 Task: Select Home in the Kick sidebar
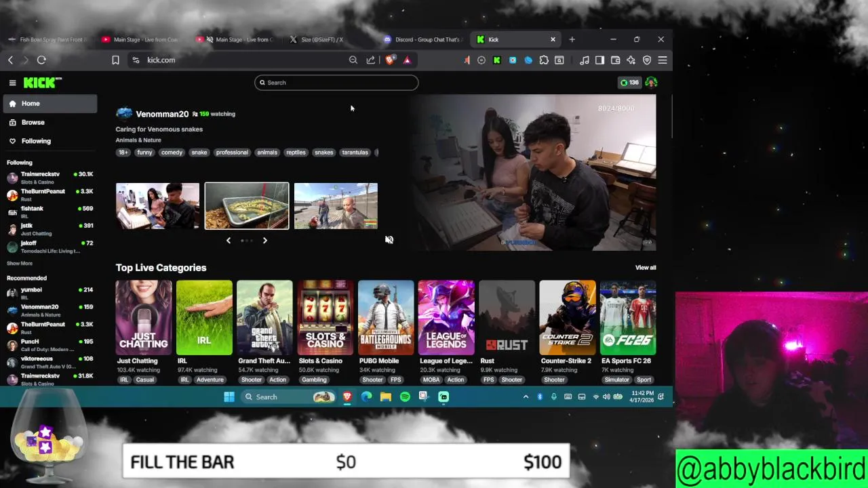[50, 104]
